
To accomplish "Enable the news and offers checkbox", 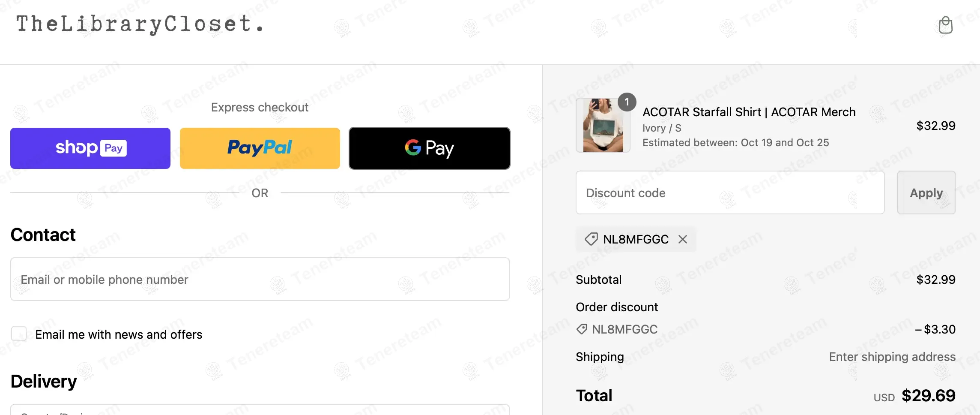I will pos(19,334).
